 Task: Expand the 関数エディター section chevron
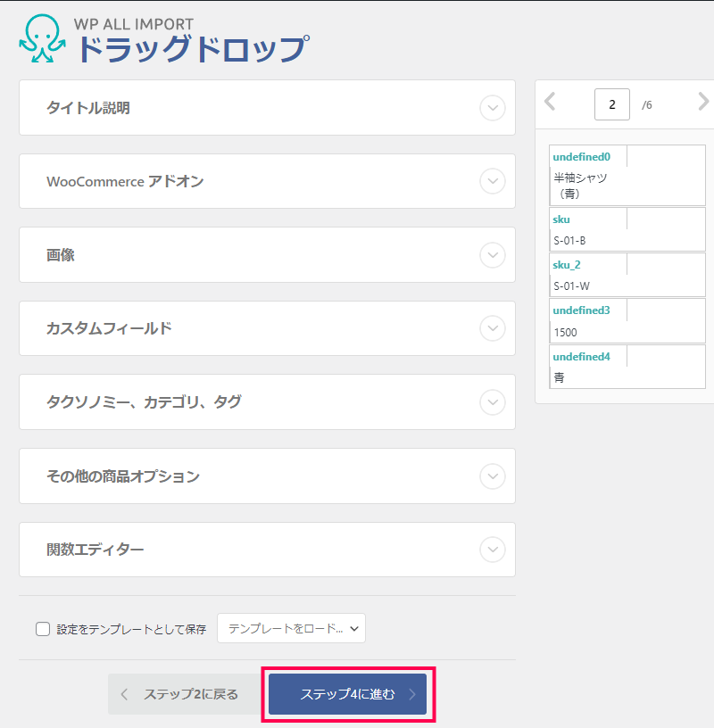(493, 550)
